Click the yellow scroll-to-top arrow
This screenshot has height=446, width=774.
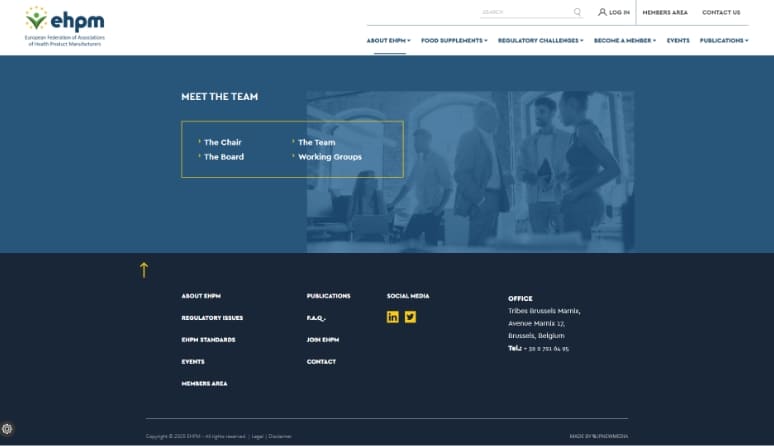pos(144,269)
